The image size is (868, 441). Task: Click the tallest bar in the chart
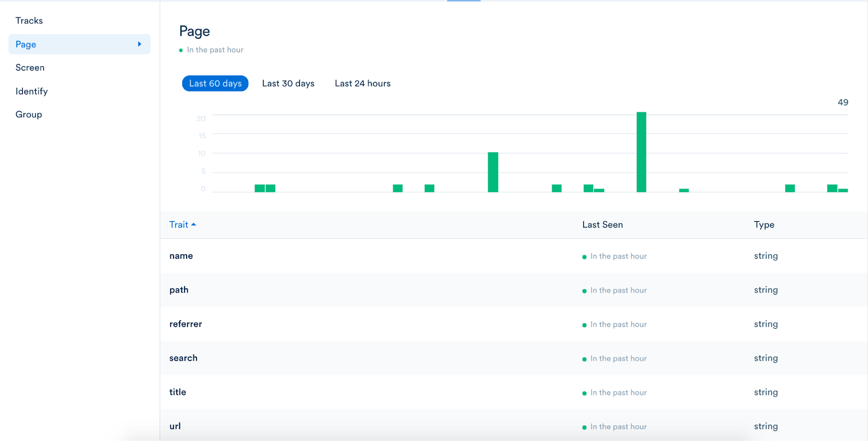pos(641,152)
